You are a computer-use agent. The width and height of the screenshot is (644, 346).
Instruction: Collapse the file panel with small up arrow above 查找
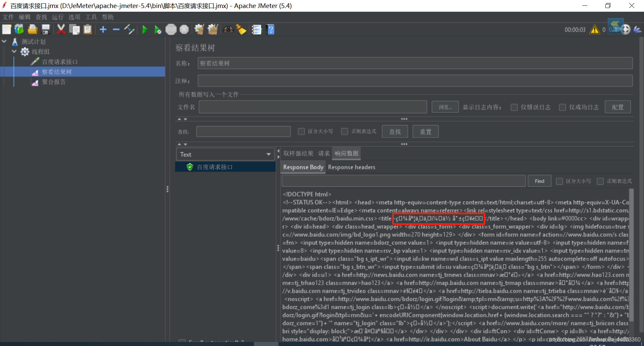pyautogui.click(x=179, y=119)
